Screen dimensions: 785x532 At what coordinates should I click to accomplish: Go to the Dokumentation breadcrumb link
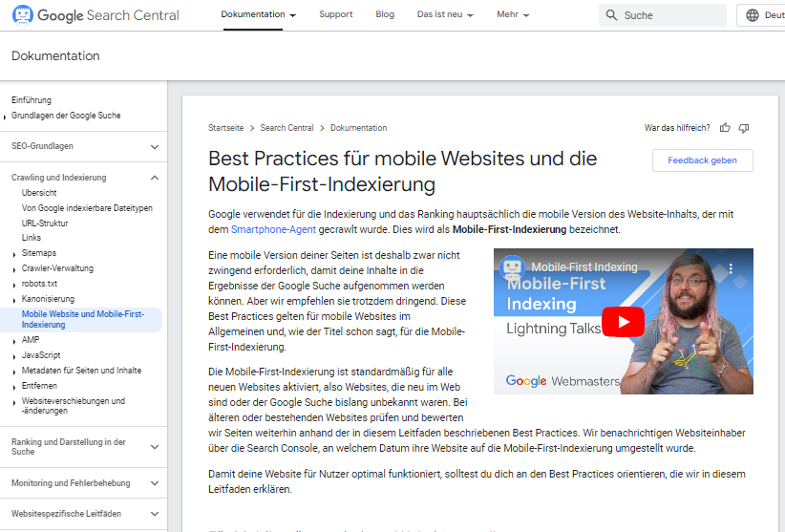click(358, 128)
